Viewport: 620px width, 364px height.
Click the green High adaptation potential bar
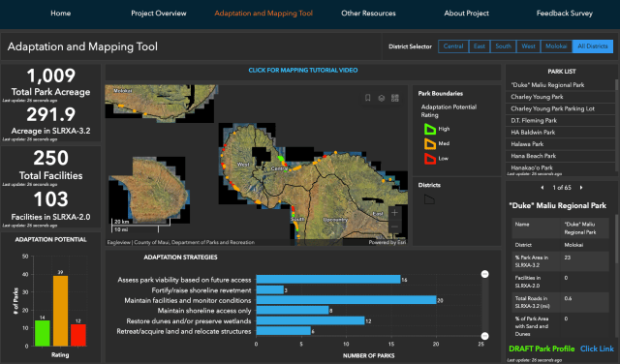[43, 333]
